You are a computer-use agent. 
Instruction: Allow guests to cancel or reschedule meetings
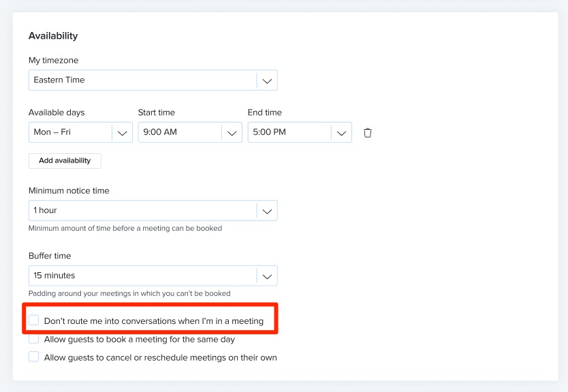[x=33, y=357]
